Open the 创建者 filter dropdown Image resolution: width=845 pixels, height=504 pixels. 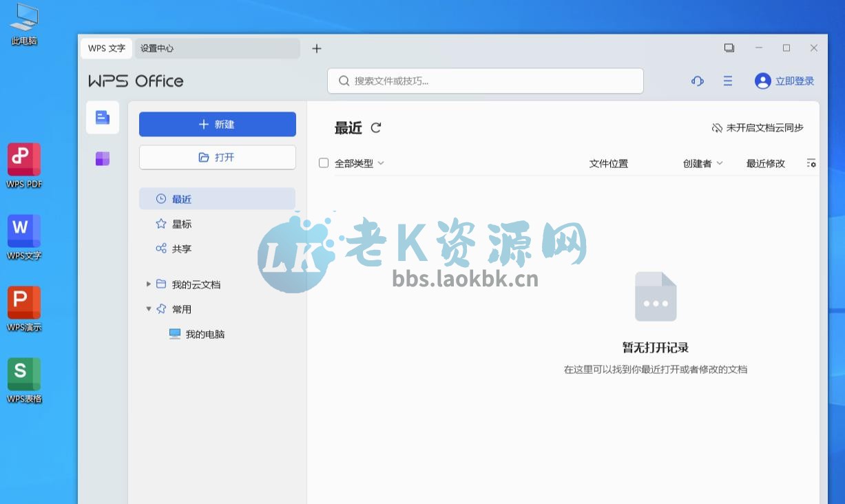click(x=703, y=163)
